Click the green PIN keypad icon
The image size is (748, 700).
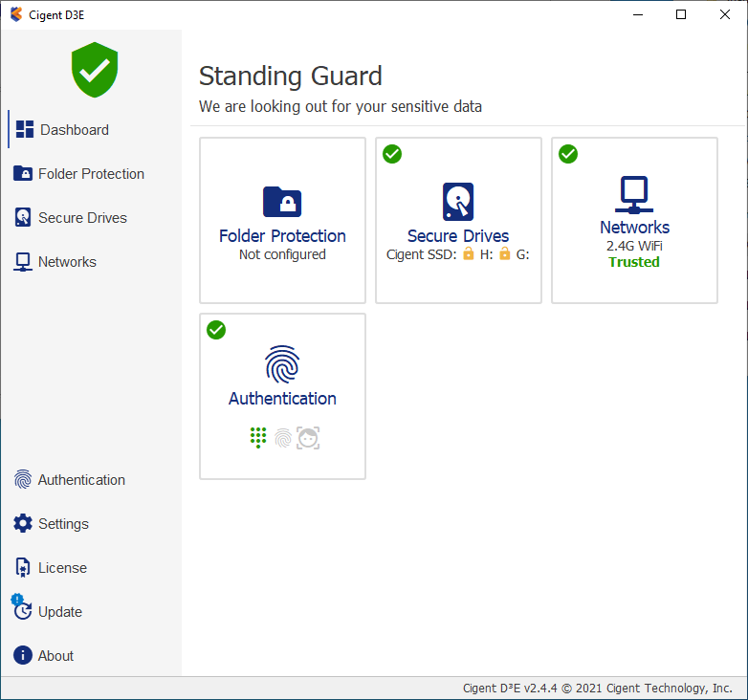point(258,437)
